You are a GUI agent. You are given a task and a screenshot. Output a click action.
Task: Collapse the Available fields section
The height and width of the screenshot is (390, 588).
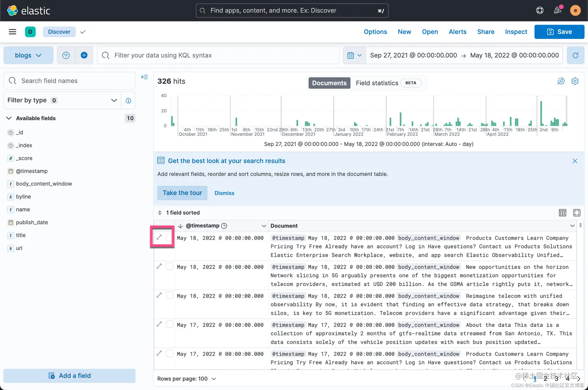pyautogui.click(x=9, y=118)
